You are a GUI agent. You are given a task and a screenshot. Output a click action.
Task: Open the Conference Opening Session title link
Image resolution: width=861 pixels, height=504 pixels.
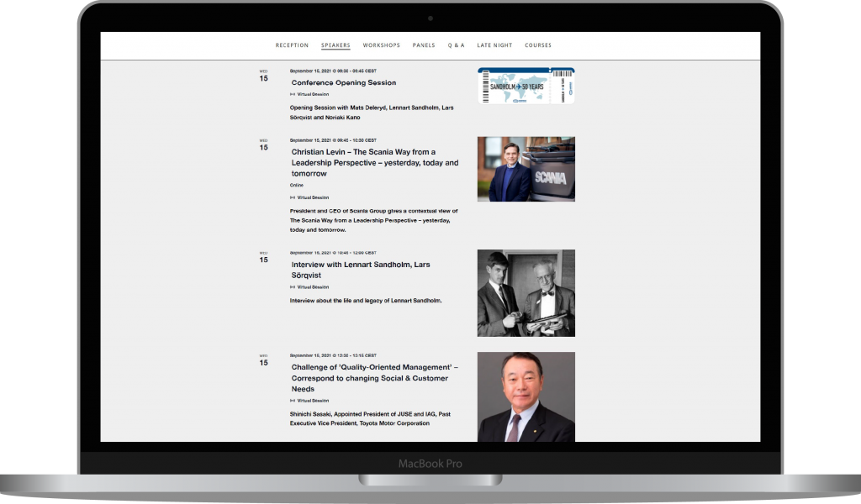[x=343, y=83]
